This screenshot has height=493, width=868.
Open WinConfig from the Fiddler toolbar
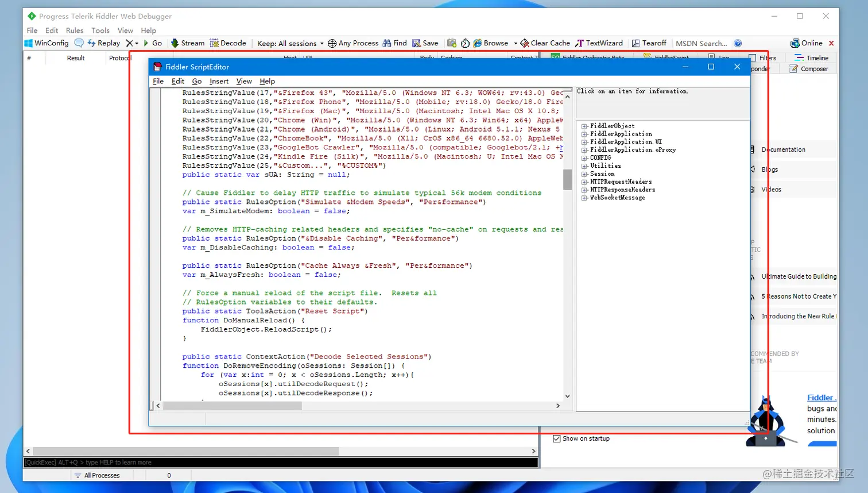tap(46, 43)
